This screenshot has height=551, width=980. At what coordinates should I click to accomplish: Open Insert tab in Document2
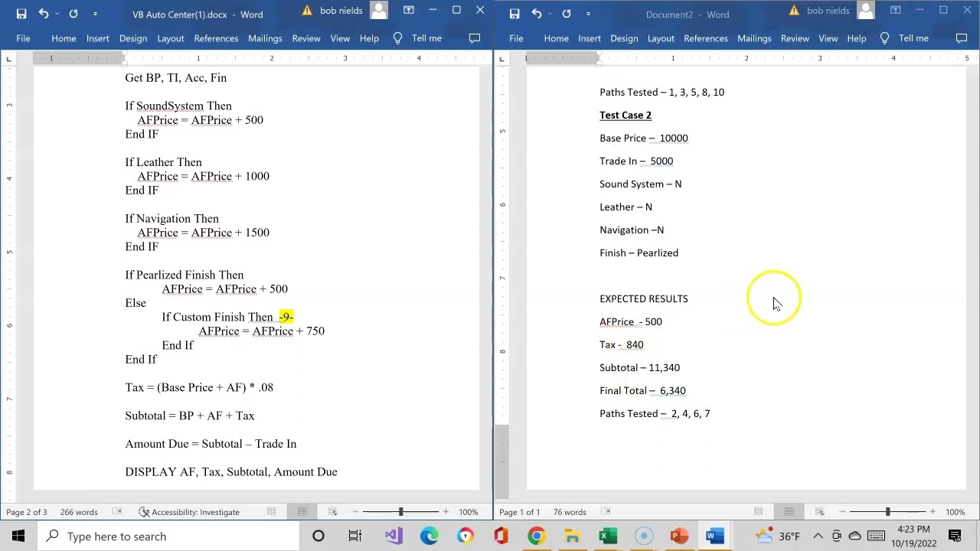[x=590, y=38]
